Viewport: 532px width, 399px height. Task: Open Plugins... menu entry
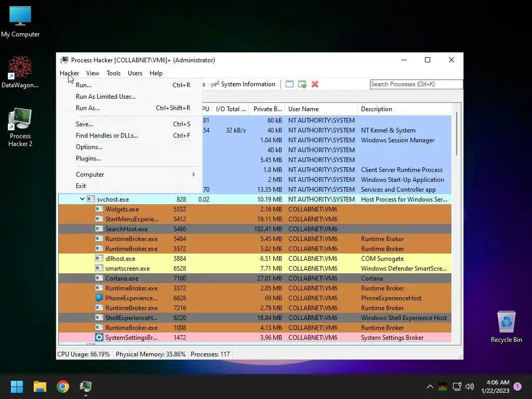(x=130, y=158)
